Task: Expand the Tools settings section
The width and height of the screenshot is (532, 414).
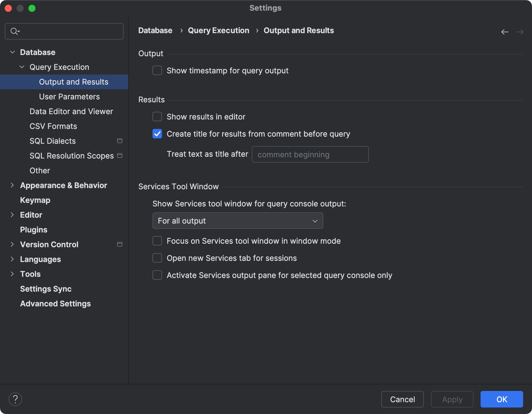Action: (x=12, y=274)
